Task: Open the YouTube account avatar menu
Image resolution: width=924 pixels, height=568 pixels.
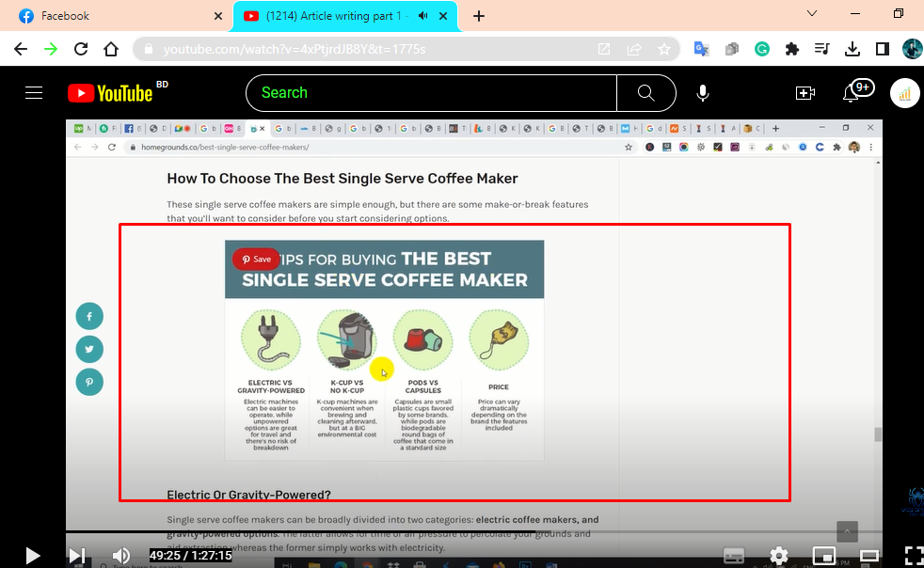Action: click(904, 93)
